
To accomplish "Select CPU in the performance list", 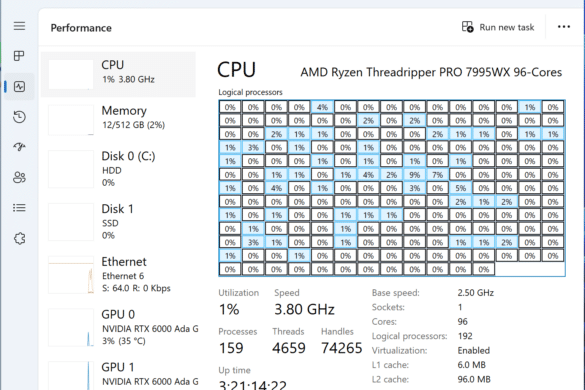I will coord(118,74).
